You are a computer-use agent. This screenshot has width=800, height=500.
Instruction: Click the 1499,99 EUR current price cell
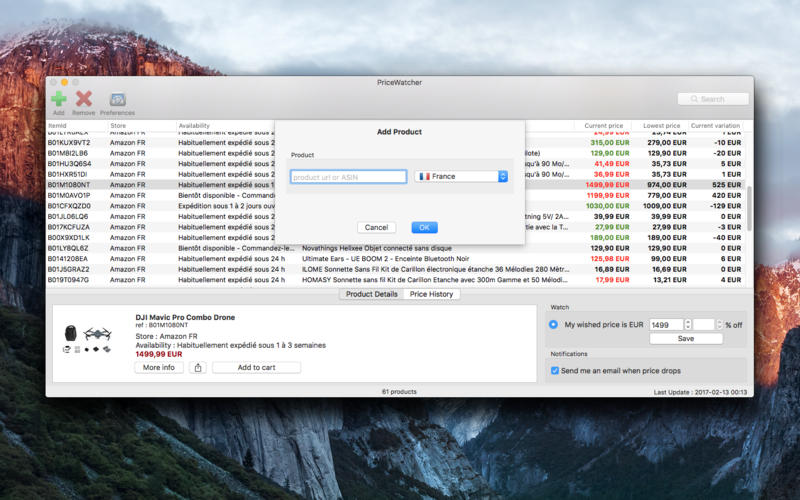pyautogui.click(x=607, y=185)
